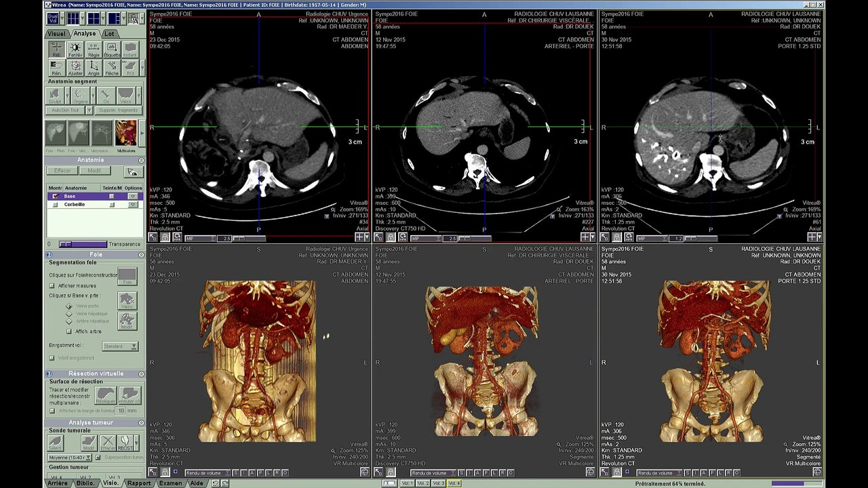Click the Organe segmentation tool
The width and height of the screenshot is (868, 488).
tap(80, 95)
